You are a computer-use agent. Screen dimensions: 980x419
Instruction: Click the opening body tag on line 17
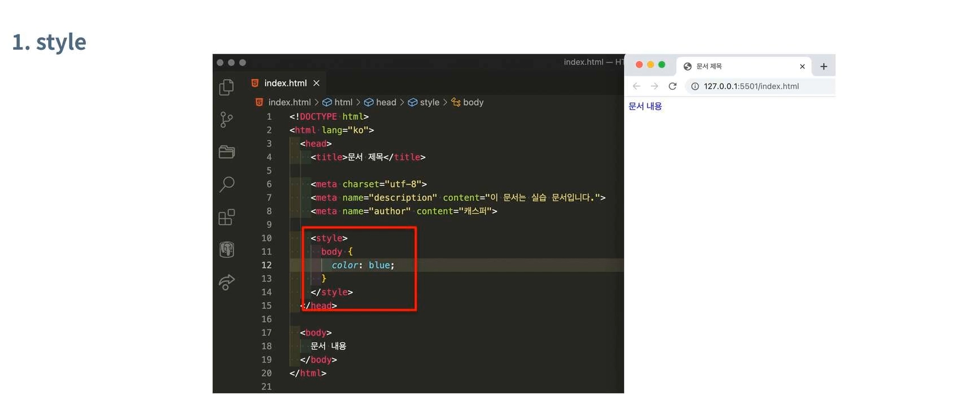pyautogui.click(x=316, y=332)
